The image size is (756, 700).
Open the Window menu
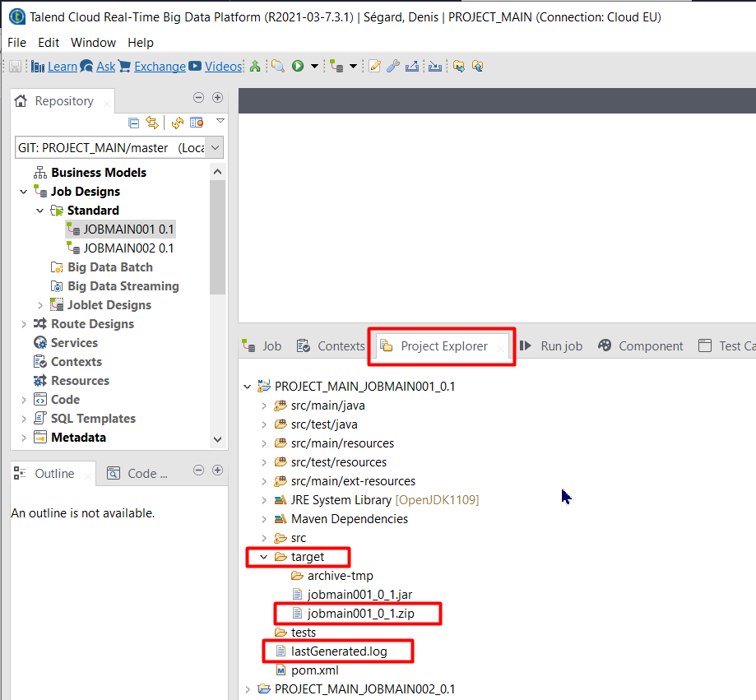(x=93, y=42)
